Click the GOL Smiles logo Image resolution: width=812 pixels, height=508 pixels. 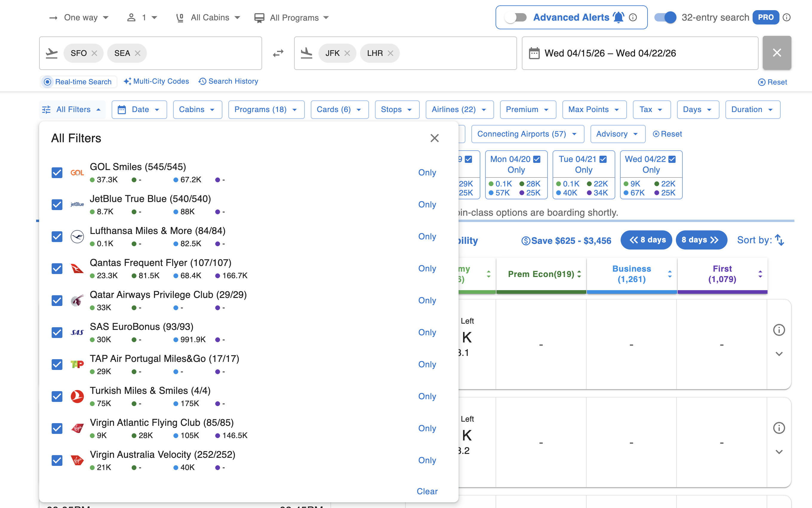77,173
